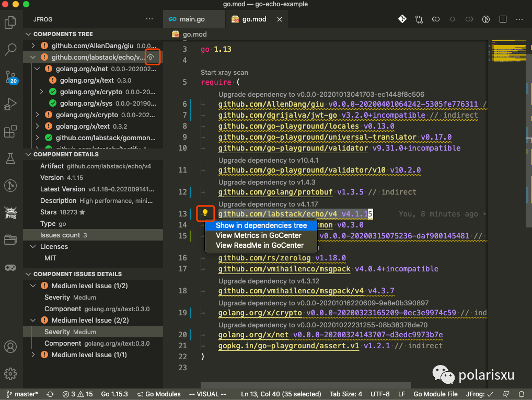Screen dimensions: 532x400
Task: Open the Manage gear menu
Action: (10, 373)
